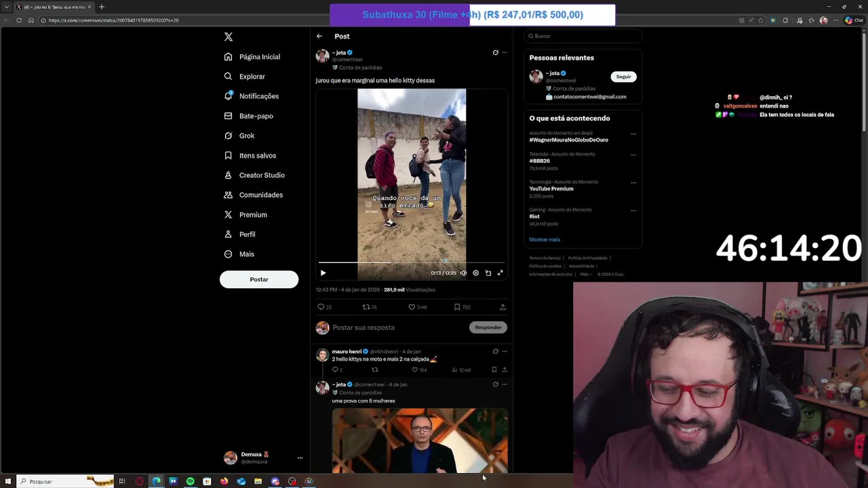Open more options on jota's main post
The image size is (868, 488).
pyautogui.click(x=505, y=52)
